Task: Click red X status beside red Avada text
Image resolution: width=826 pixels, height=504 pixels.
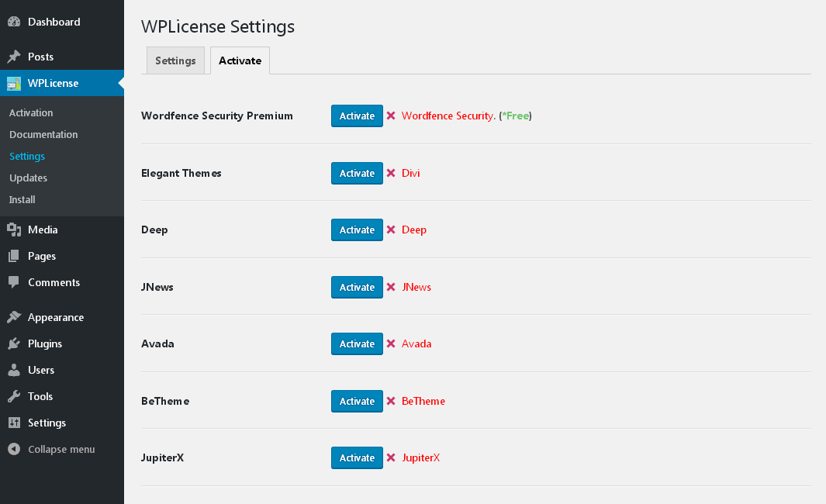Action: point(391,343)
